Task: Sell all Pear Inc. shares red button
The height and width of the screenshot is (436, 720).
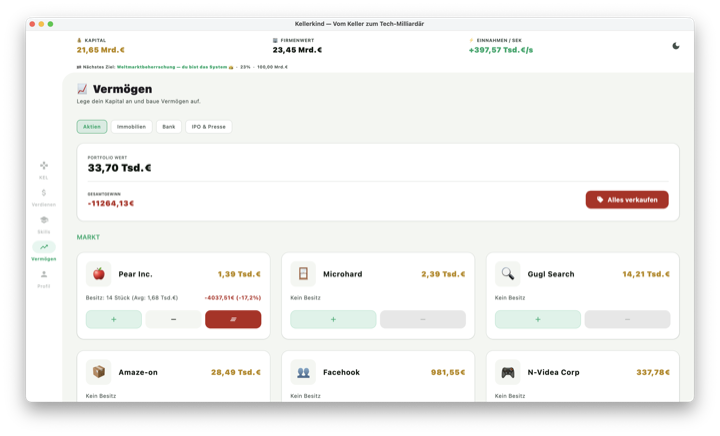Action: pyautogui.click(x=233, y=319)
